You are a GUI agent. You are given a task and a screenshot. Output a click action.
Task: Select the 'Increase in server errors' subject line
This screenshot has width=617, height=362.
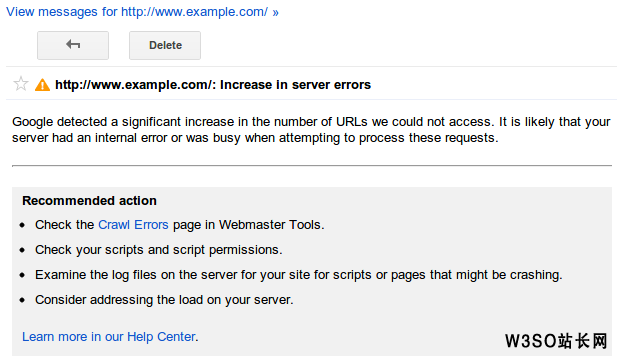pyautogui.click(x=213, y=85)
